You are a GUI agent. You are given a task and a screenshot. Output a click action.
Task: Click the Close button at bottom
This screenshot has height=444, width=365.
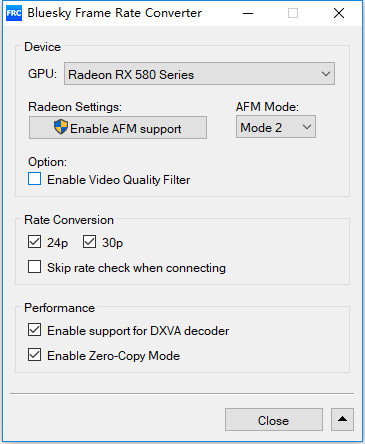(274, 420)
